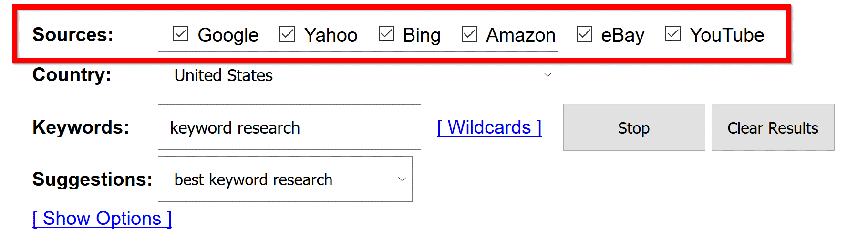Click the 'YouTube' label text
This screenshot has width=868, height=252.
(x=726, y=35)
